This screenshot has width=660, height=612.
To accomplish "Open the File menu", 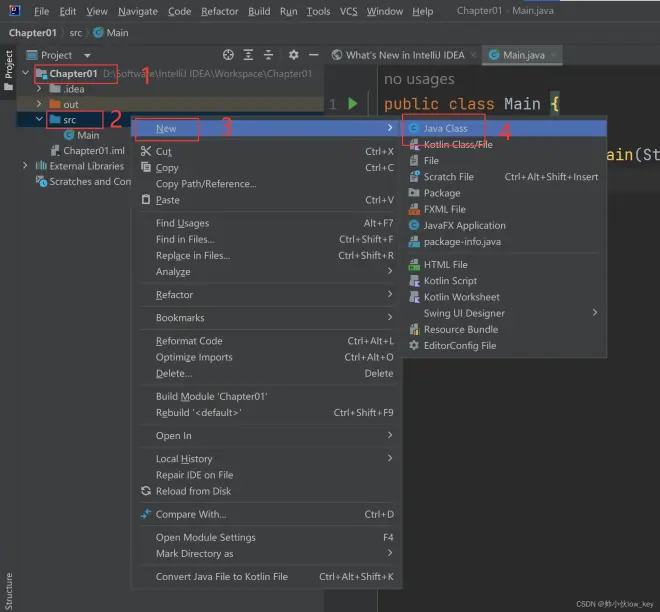I will click(x=41, y=11).
